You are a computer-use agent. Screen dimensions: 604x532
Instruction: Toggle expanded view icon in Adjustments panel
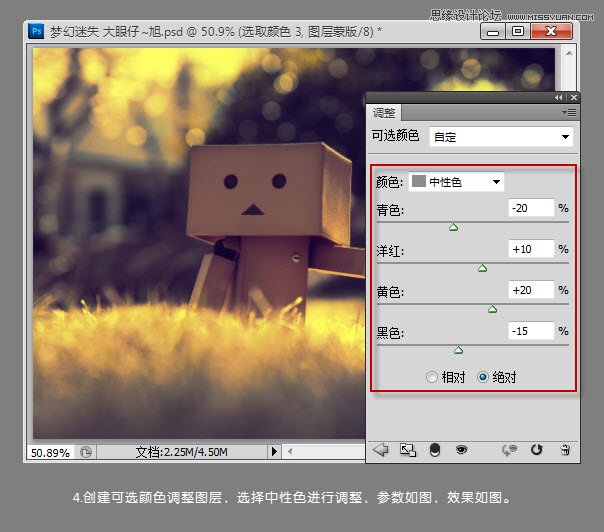click(408, 450)
